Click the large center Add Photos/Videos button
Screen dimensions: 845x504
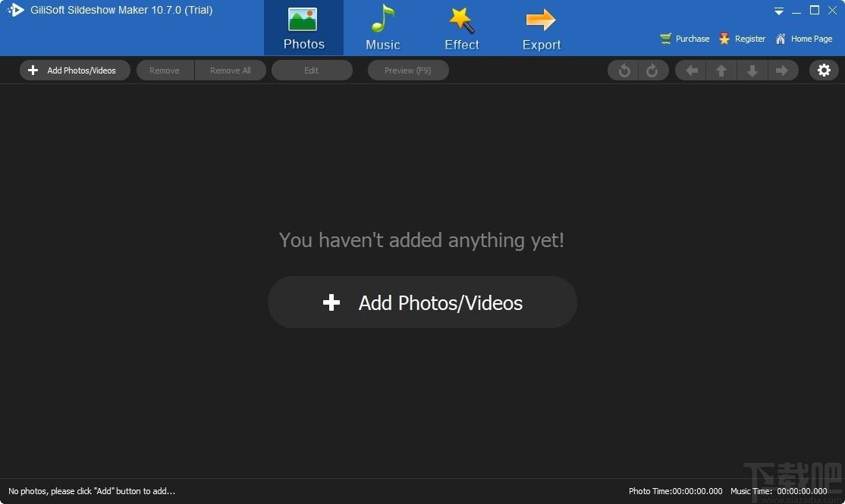pos(422,302)
